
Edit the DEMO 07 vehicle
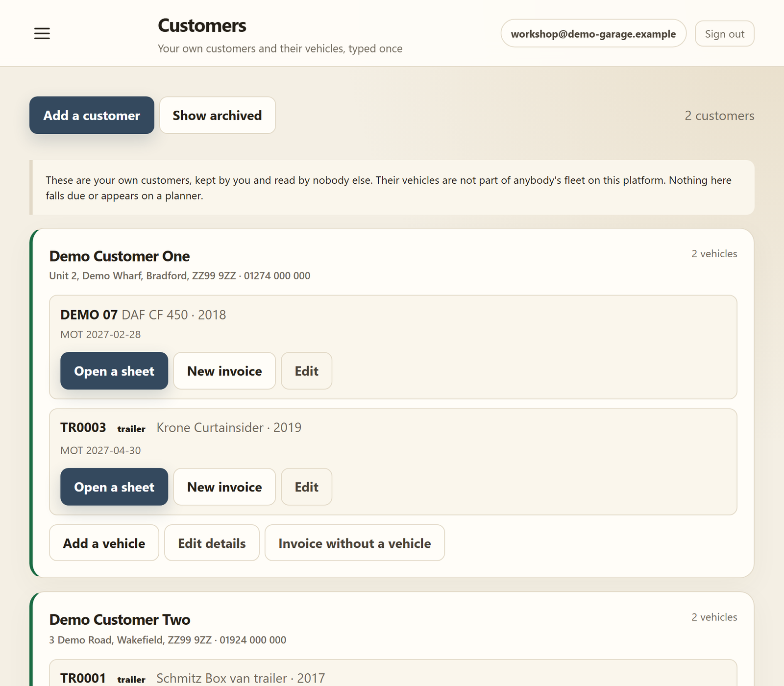(307, 371)
